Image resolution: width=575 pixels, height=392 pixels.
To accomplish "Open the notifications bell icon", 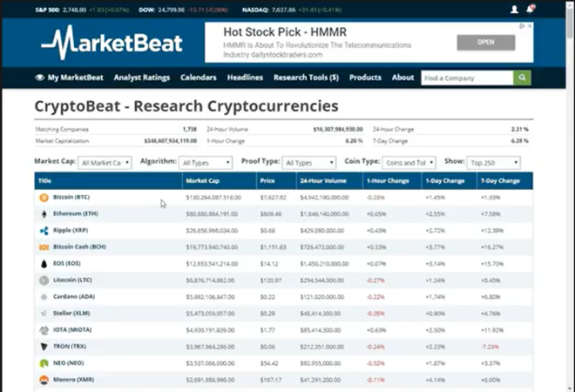I will (x=530, y=10).
